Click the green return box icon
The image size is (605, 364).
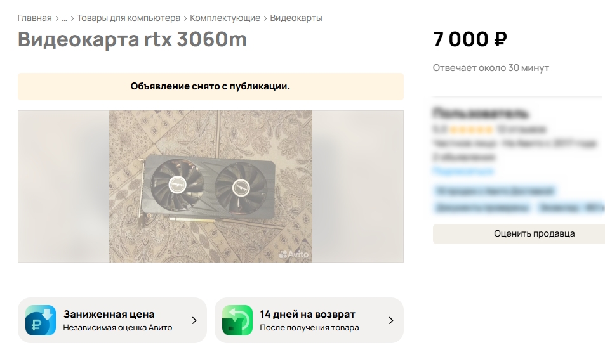click(x=237, y=320)
